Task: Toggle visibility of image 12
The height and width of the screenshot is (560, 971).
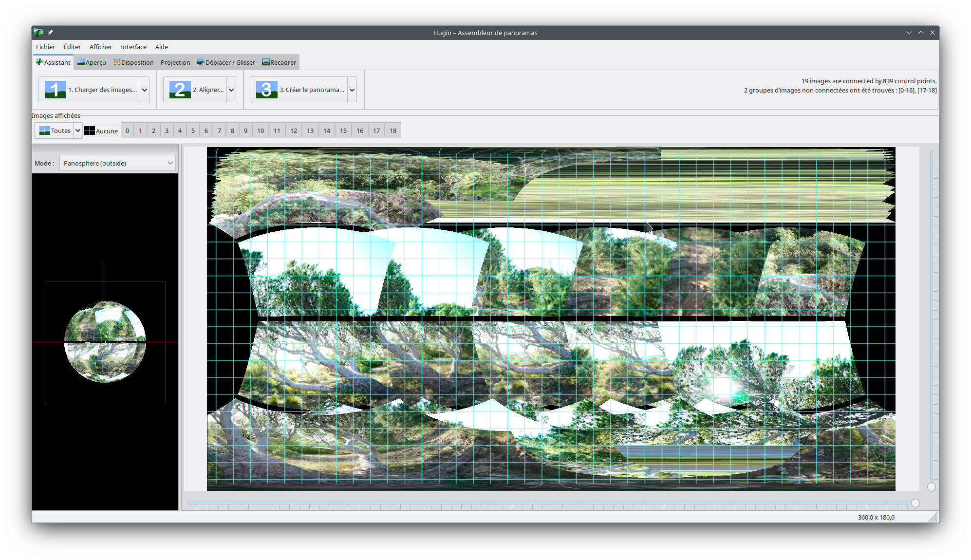Action: tap(294, 131)
